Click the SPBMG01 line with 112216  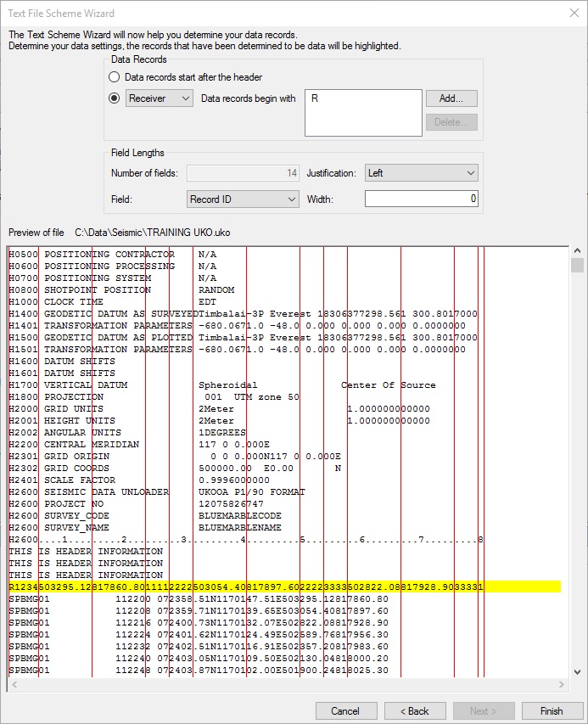click(x=199, y=622)
